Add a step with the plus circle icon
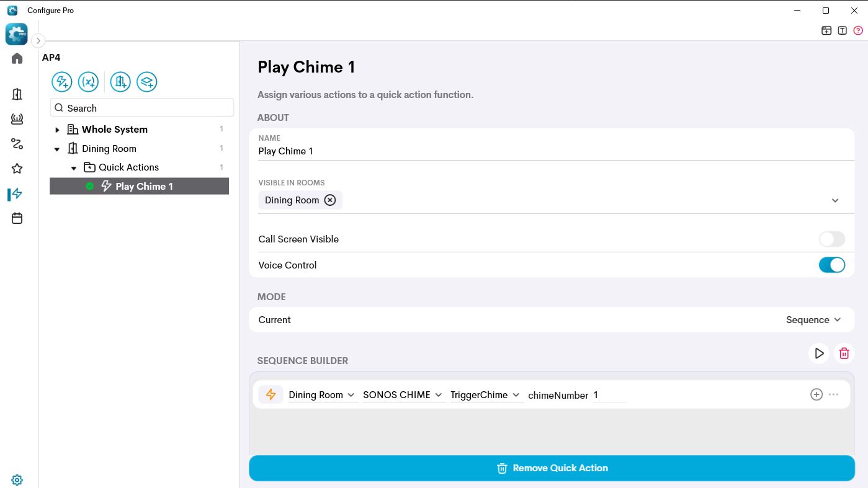 [817, 394]
